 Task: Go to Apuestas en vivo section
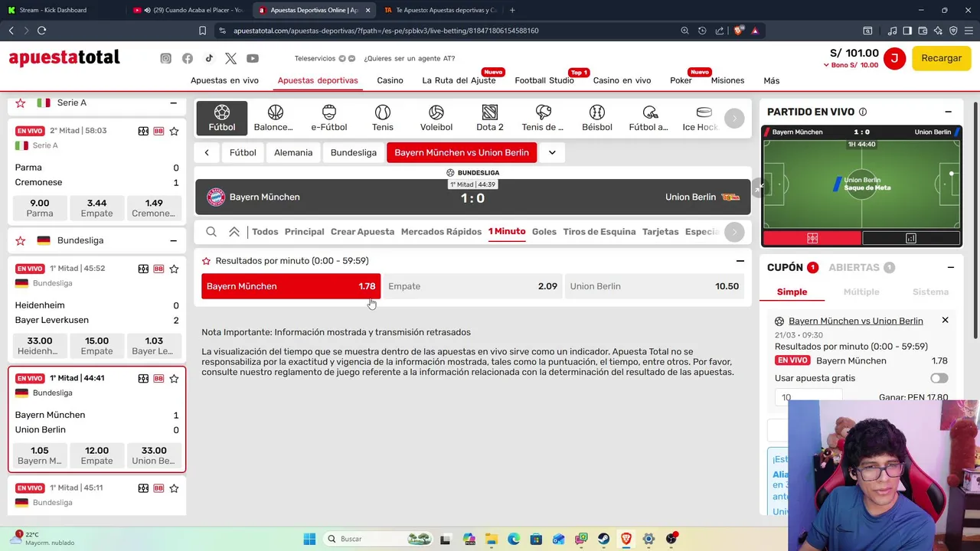click(x=224, y=80)
